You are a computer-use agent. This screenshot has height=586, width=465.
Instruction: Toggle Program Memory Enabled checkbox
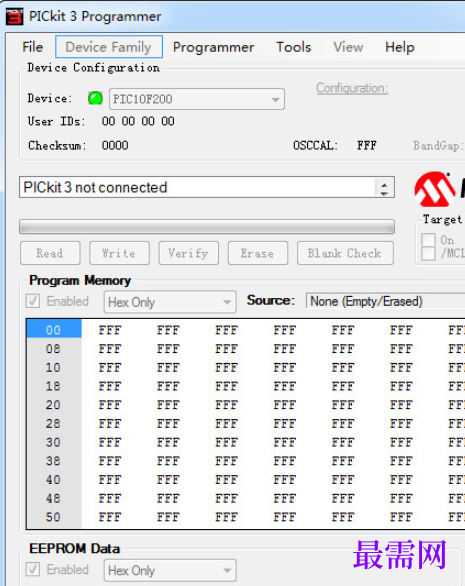33,301
